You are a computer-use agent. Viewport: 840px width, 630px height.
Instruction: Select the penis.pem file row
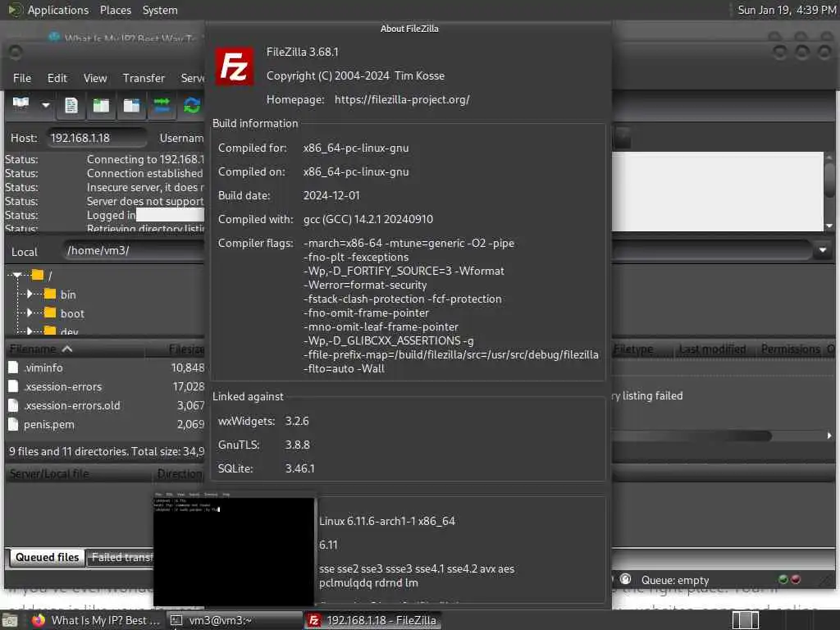point(106,424)
